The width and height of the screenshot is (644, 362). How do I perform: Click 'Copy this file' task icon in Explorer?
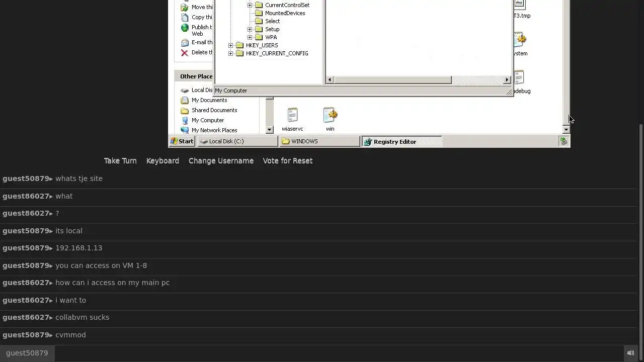pyautogui.click(x=185, y=17)
